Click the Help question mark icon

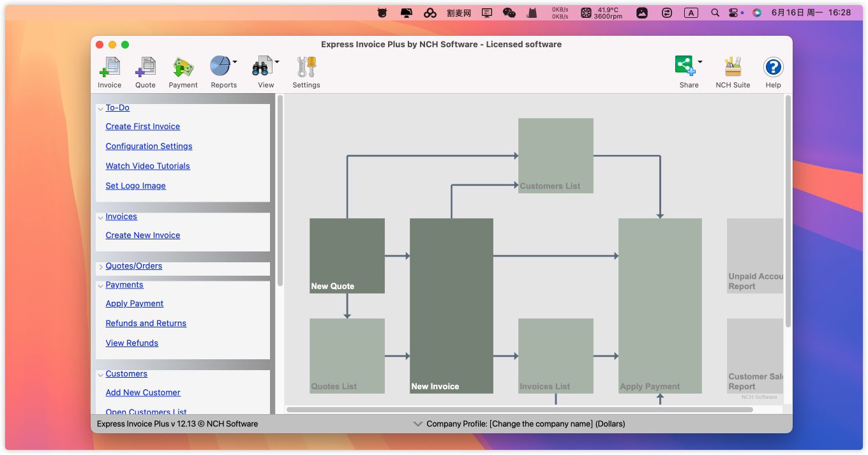coord(773,68)
